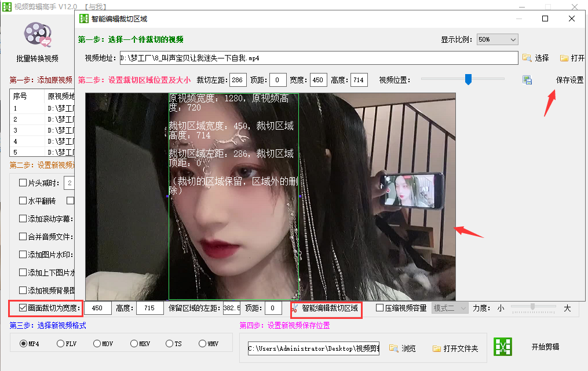Open the 模式二 compression mode dropdown
Image resolution: width=588 pixels, height=371 pixels.
click(x=450, y=308)
